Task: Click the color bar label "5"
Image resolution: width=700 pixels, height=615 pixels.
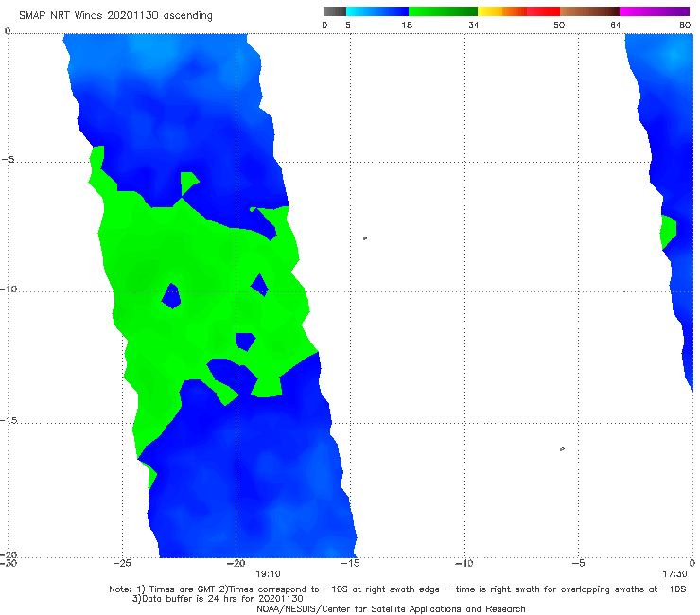Action: click(348, 25)
